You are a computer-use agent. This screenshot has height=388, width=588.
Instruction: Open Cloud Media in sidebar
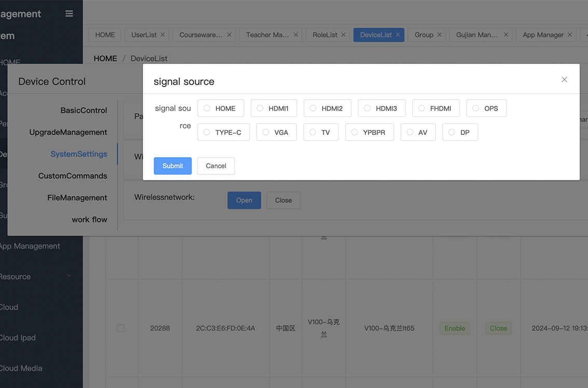pyautogui.click(x=21, y=368)
